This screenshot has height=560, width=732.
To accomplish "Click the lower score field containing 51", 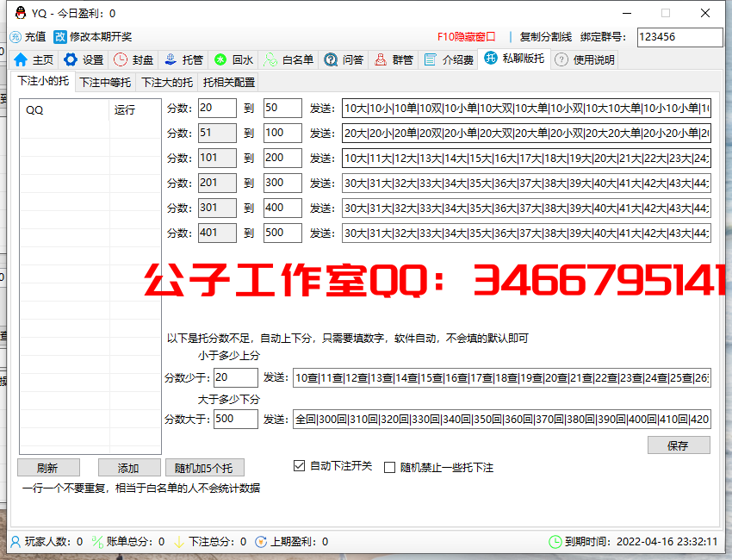I will (217, 133).
